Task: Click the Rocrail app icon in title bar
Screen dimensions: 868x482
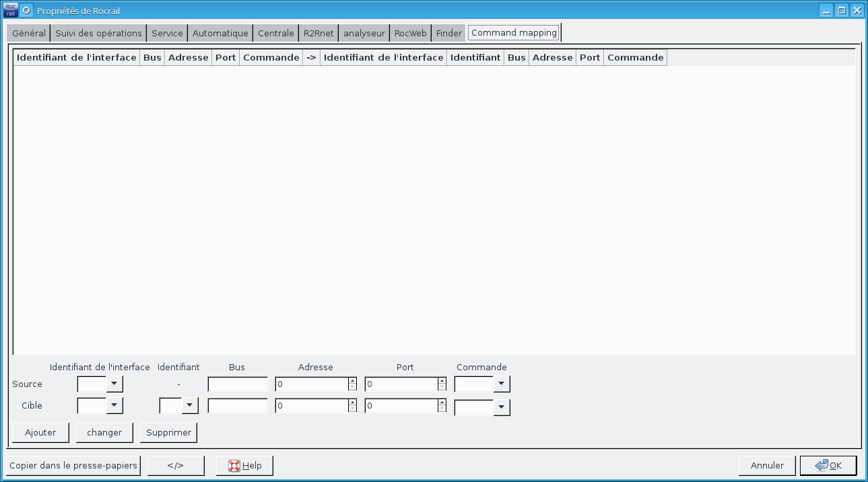Action: tap(11, 11)
